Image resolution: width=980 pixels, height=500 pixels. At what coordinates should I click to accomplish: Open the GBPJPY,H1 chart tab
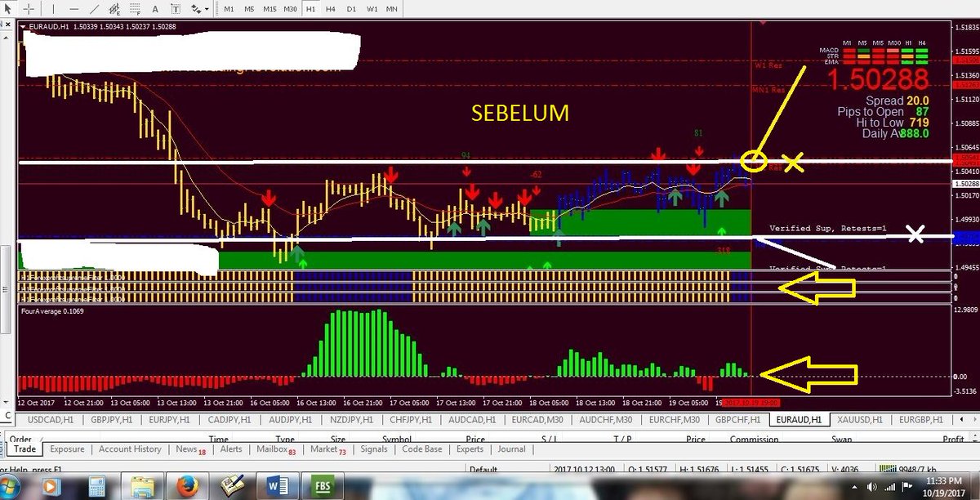pyautogui.click(x=111, y=419)
